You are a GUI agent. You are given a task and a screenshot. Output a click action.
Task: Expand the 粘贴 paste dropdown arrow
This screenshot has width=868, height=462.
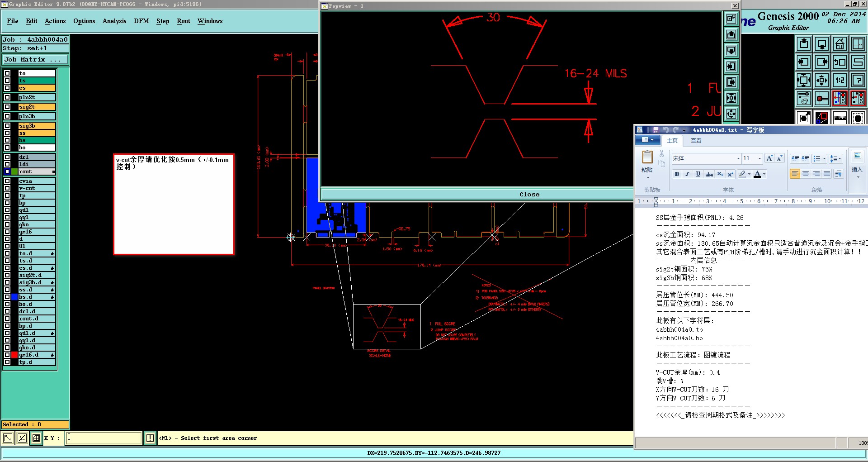click(647, 177)
